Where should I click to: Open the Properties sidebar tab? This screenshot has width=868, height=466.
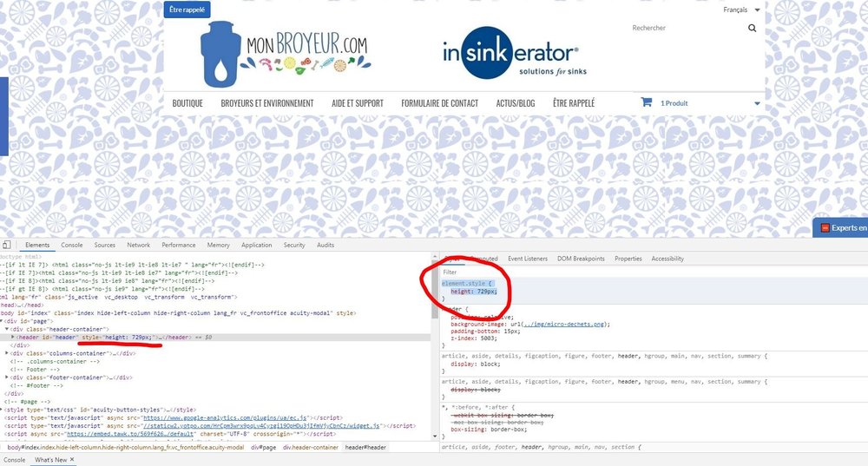point(628,259)
